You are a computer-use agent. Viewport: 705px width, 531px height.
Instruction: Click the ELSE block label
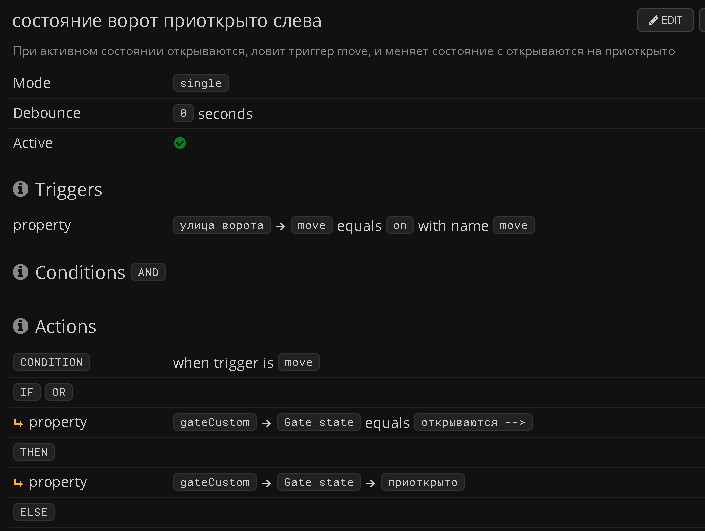(34, 512)
